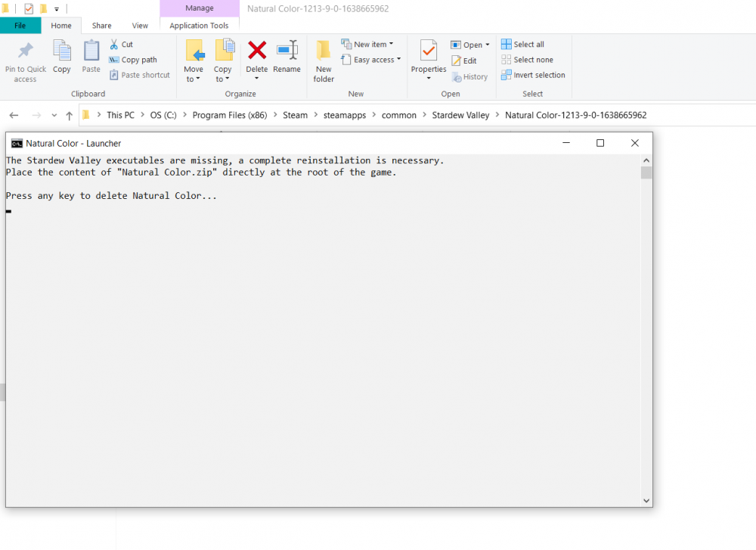
Task: Click the Delete red X icon
Action: [x=257, y=51]
